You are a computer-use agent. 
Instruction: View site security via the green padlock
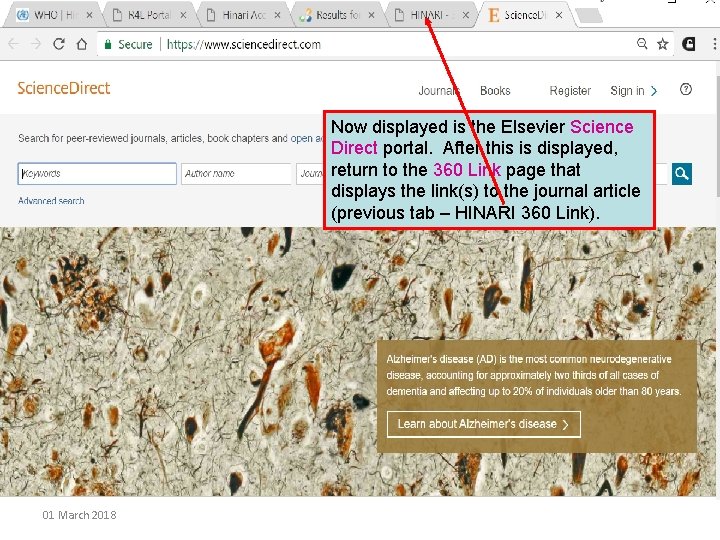[108, 45]
